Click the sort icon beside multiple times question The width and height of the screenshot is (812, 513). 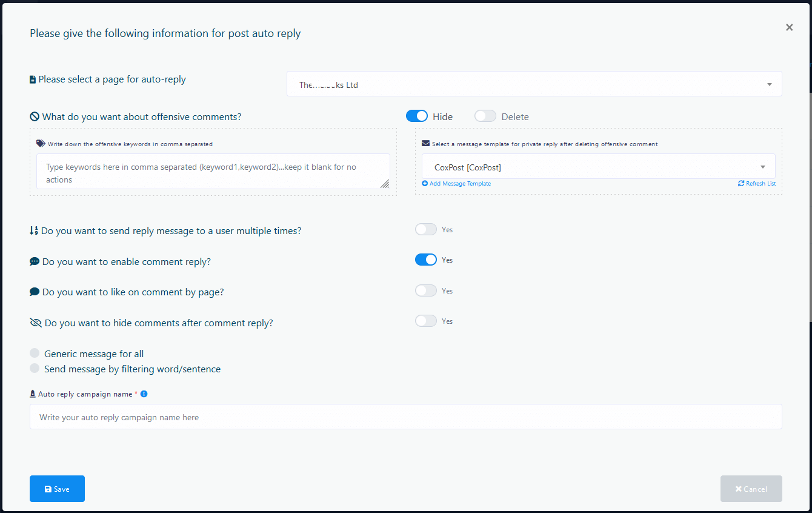34,231
